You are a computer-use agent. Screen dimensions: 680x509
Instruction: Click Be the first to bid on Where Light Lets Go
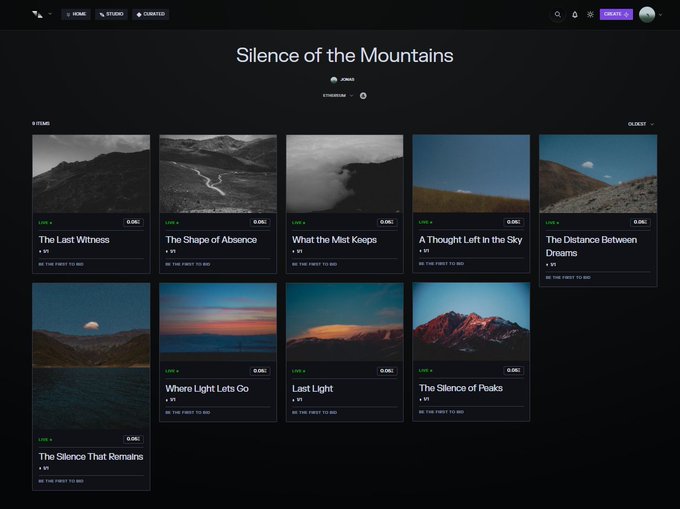[188, 412]
